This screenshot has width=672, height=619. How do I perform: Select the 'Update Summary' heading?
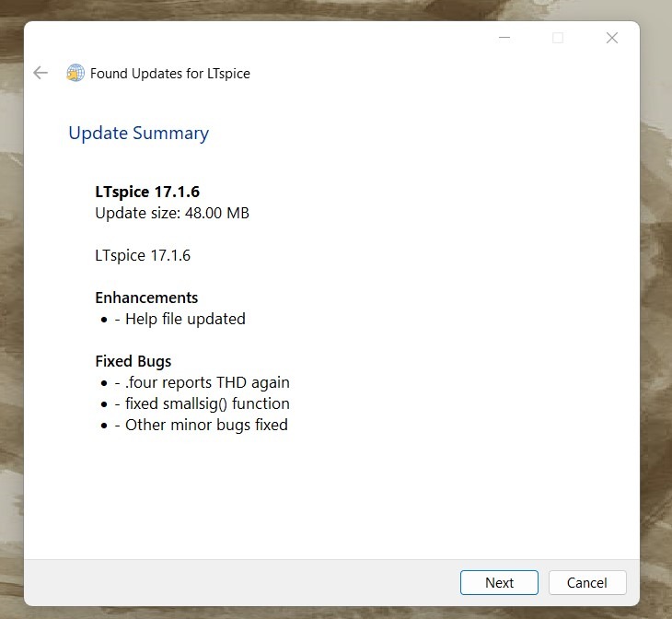[138, 134]
